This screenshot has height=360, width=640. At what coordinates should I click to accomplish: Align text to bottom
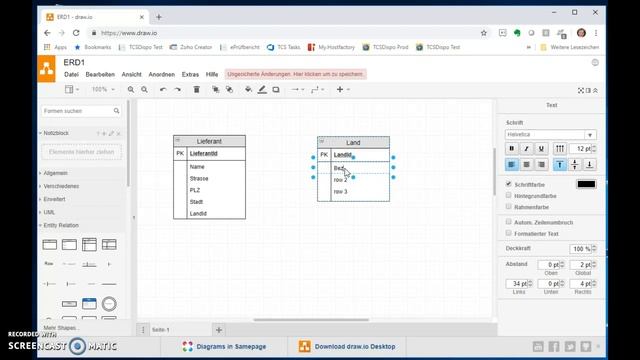coord(589,164)
